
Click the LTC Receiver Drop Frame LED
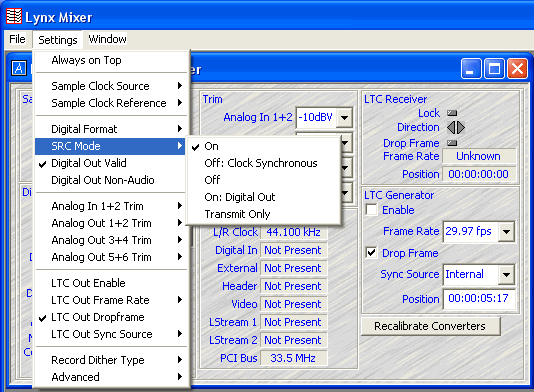452,143
